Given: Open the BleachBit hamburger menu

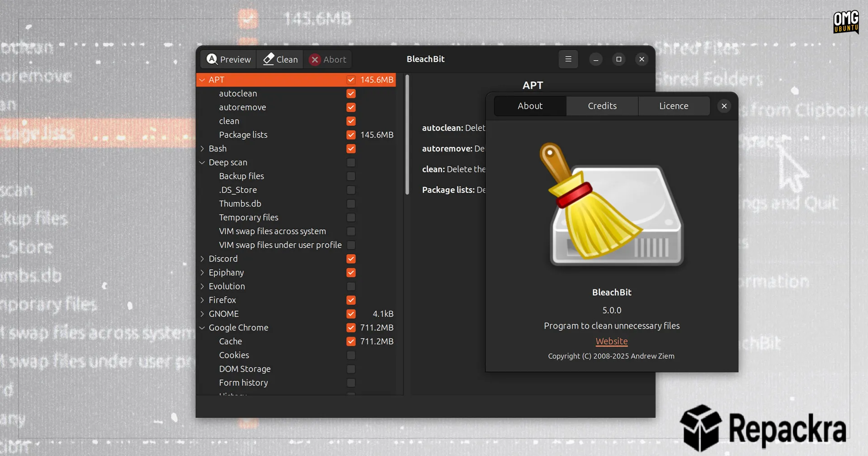Looking at the screenshot, I should coord(568,59).
